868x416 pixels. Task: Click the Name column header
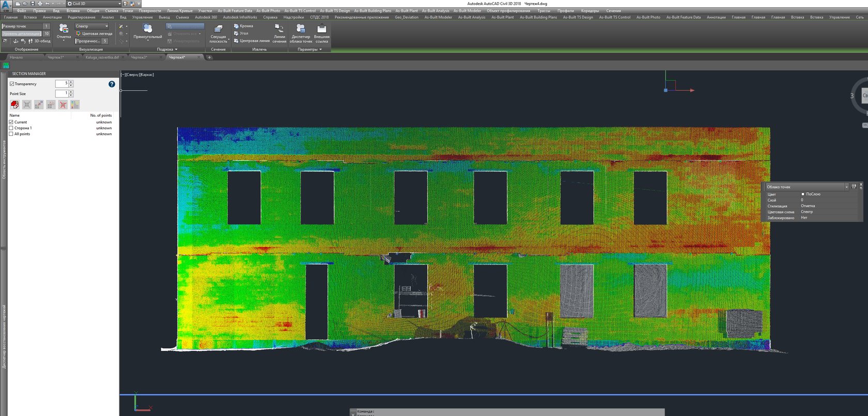tap(14, 115)
